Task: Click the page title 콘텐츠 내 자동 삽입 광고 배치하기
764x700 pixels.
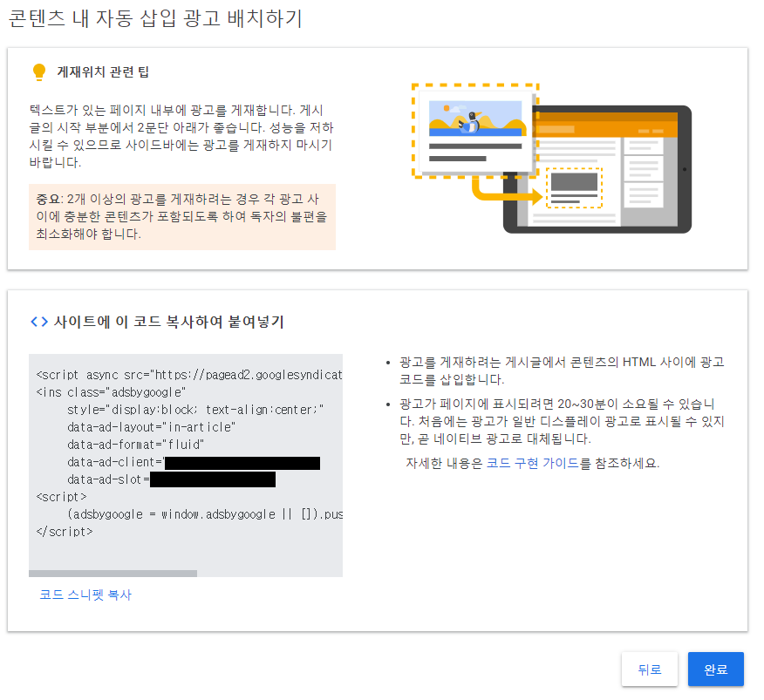Action: click(x=155, y=18)
